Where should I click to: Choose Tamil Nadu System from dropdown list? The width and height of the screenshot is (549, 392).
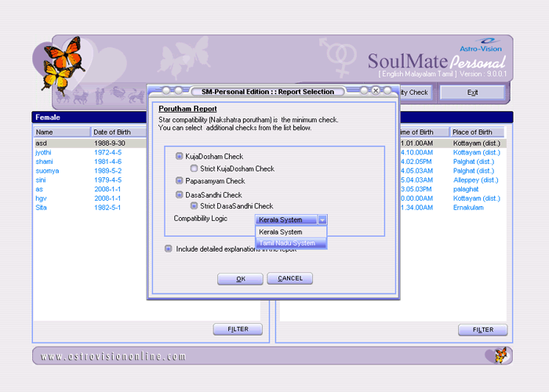coord(291,243)
